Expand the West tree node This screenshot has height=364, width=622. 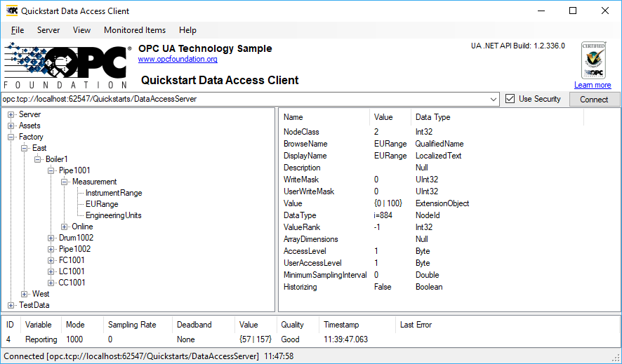(x=25, y=294)
